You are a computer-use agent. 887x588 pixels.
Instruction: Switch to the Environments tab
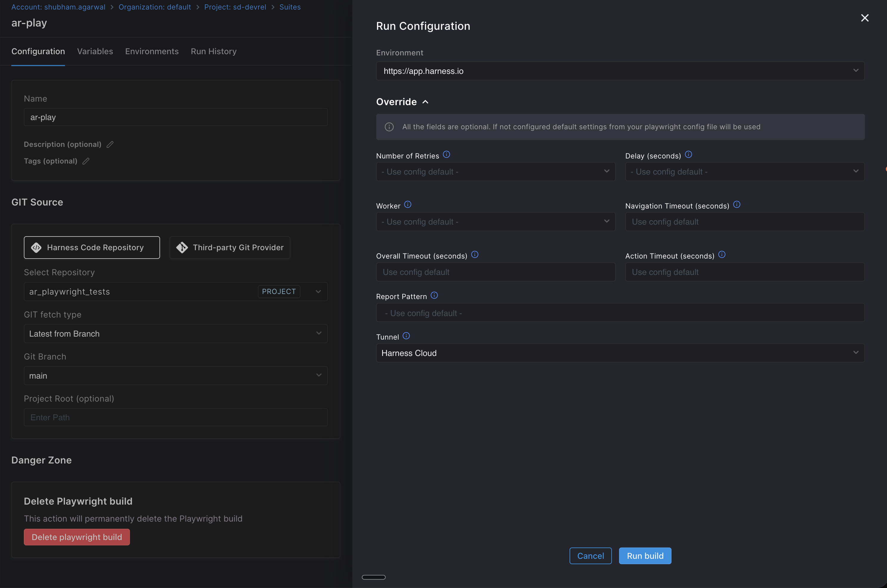point(152,51)
